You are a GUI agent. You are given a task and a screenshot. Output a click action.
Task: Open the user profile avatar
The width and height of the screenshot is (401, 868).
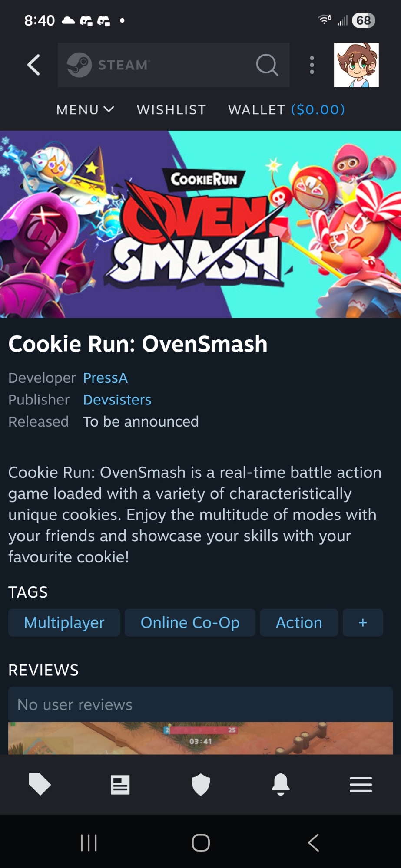click(356, 65)
